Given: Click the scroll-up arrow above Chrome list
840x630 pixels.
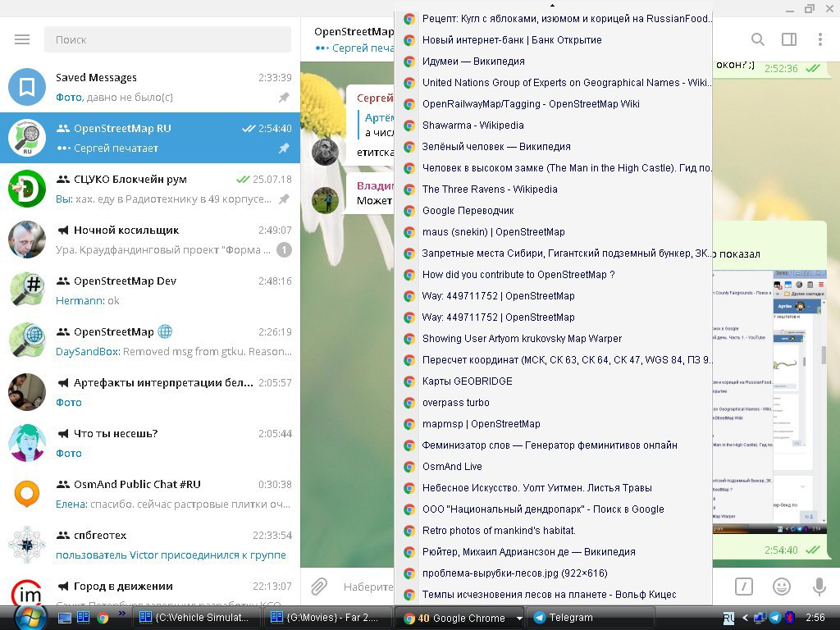Looking at the screenshot, I should point(552,6).
